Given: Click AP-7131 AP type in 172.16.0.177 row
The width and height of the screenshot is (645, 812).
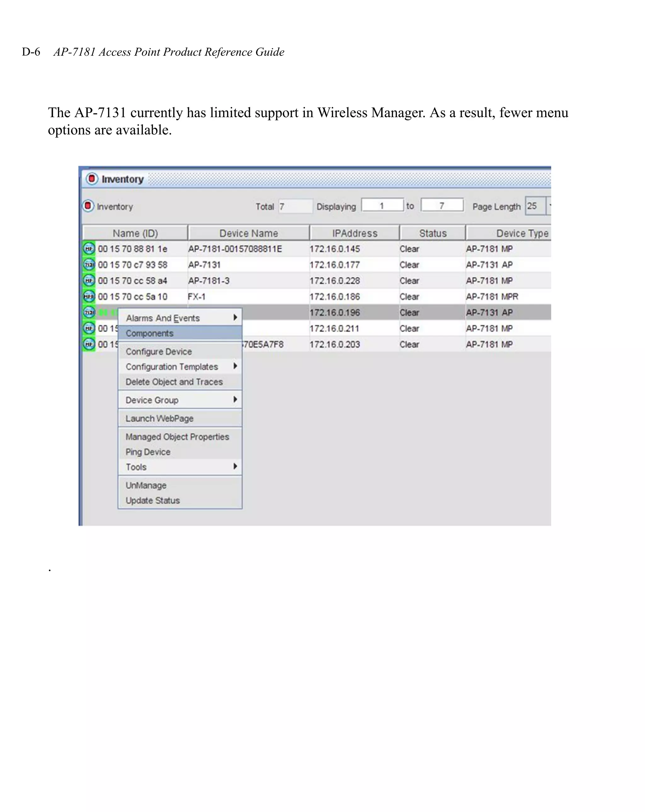Looking at the screenshot, I should coord(489,265).
